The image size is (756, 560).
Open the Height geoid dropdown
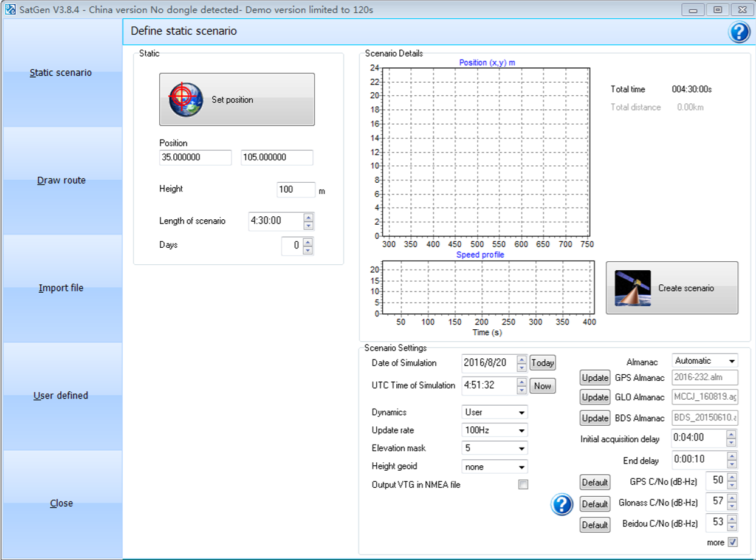pyautogui.click(x=495, y=466)
